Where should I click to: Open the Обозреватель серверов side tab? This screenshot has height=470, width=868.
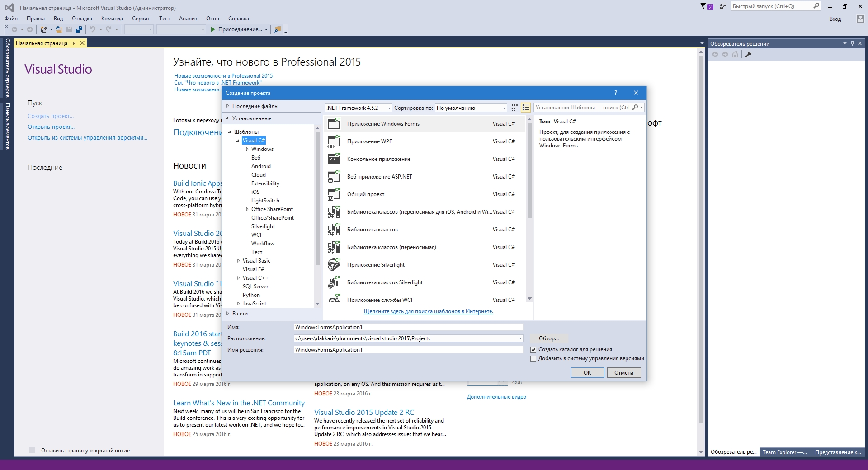pyautogui.click(x=7, y=68)
